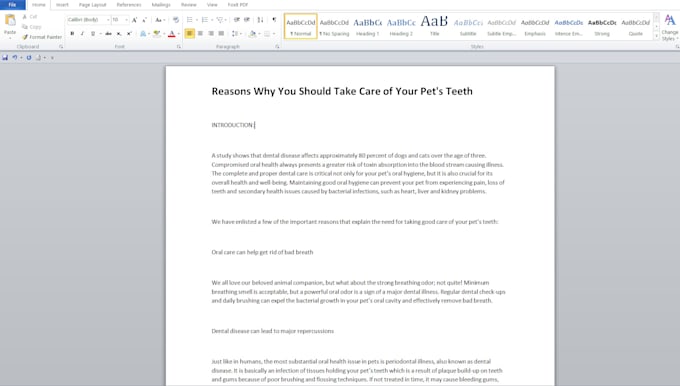Open the File tab
The width and height of the screenshot is (680, 386).
pos(13,5)
